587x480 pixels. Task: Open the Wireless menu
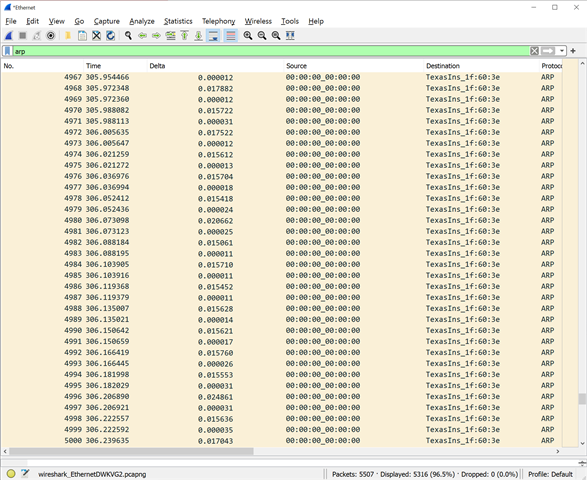258,21
